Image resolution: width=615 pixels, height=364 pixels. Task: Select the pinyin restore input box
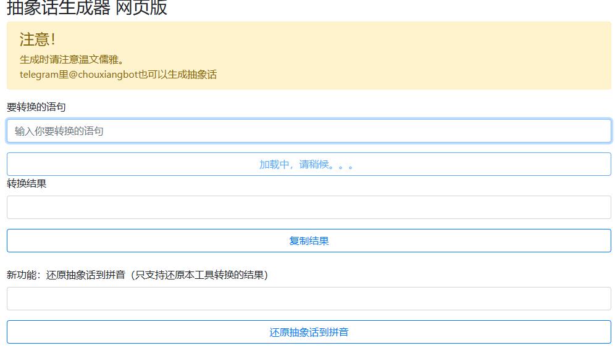coord(307,298)
